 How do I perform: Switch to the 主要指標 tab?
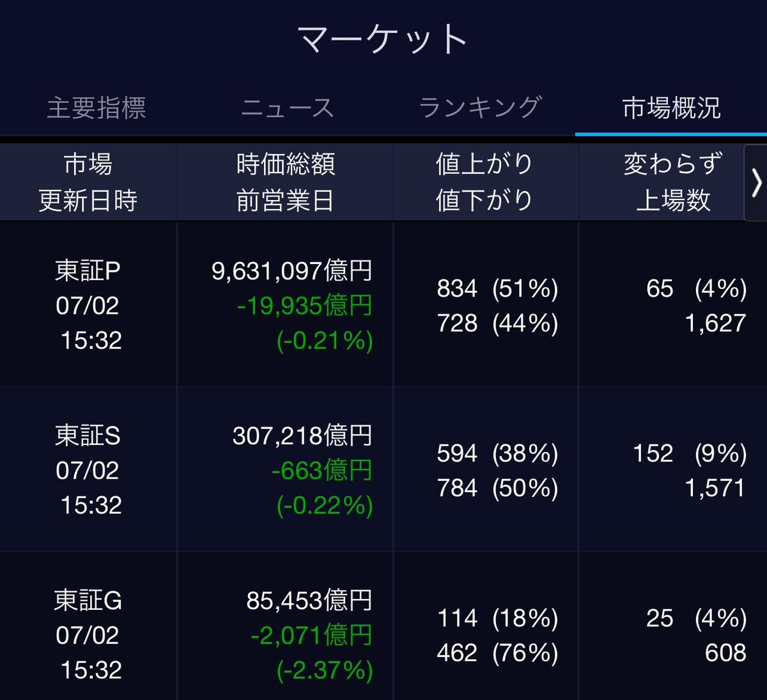97,108
